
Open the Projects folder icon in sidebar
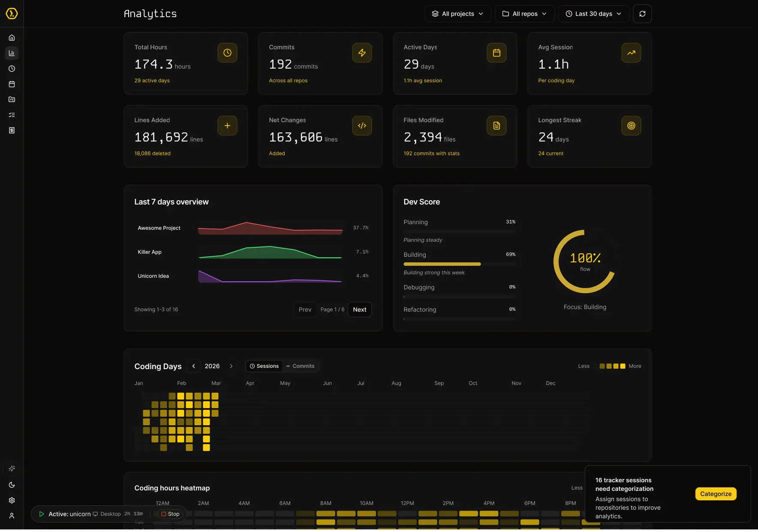pyautogui.click(x=12, y=99)
